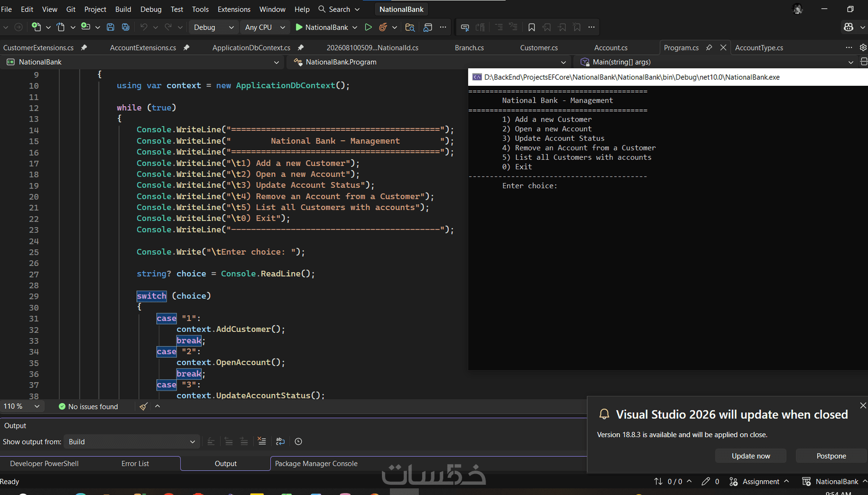This screenshot has height=495, width=868.
Task: Unpin the AccountExtensions.cs tab
Action: (x=187, y=47)
